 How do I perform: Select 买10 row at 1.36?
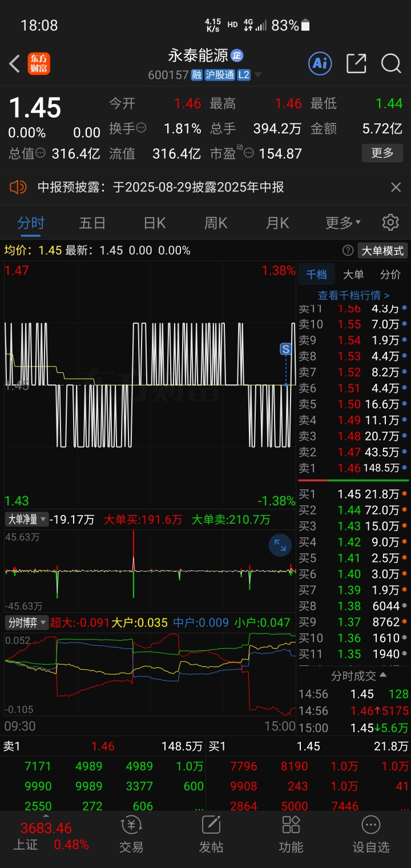(353, 638)
